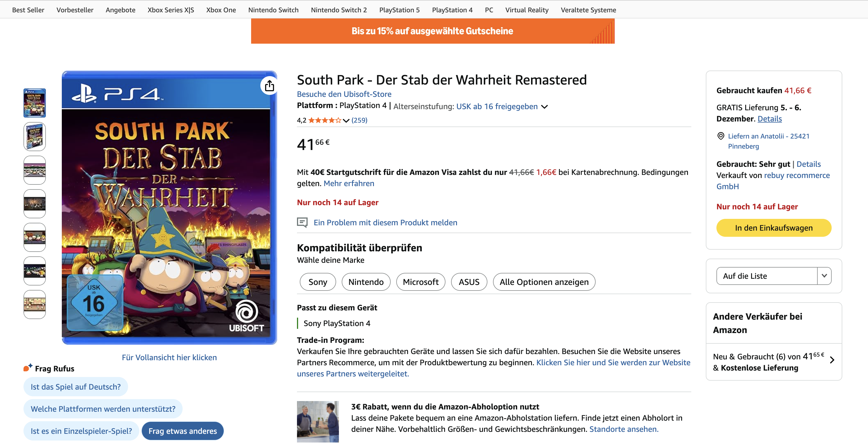The width and height of the screenshot is (868, 445).
Task: Select the second product thumbnail
Action: [x=34, y=137]
